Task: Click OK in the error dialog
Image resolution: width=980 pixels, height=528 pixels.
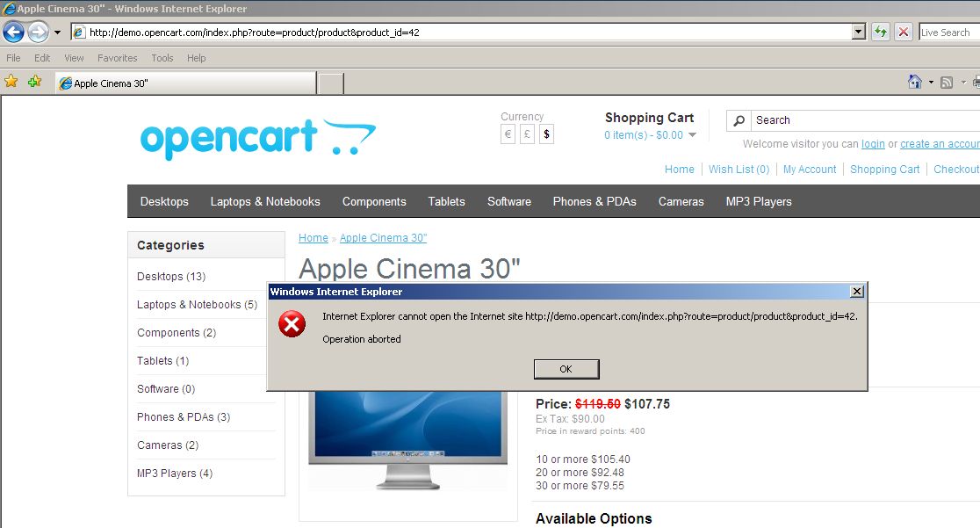Action: (566, 369)
